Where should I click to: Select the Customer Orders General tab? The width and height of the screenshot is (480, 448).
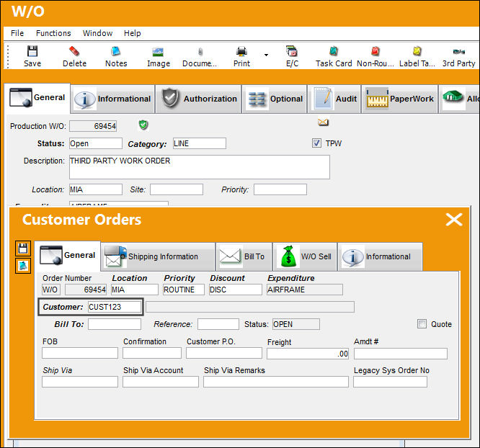coord(67,255)
